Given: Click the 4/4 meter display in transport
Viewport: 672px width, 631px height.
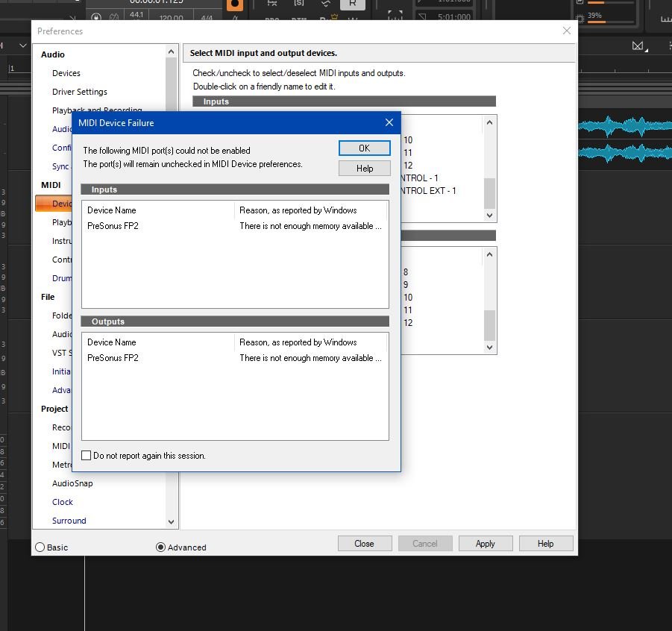Looking at the screenshot, I should tap(207, 18).
